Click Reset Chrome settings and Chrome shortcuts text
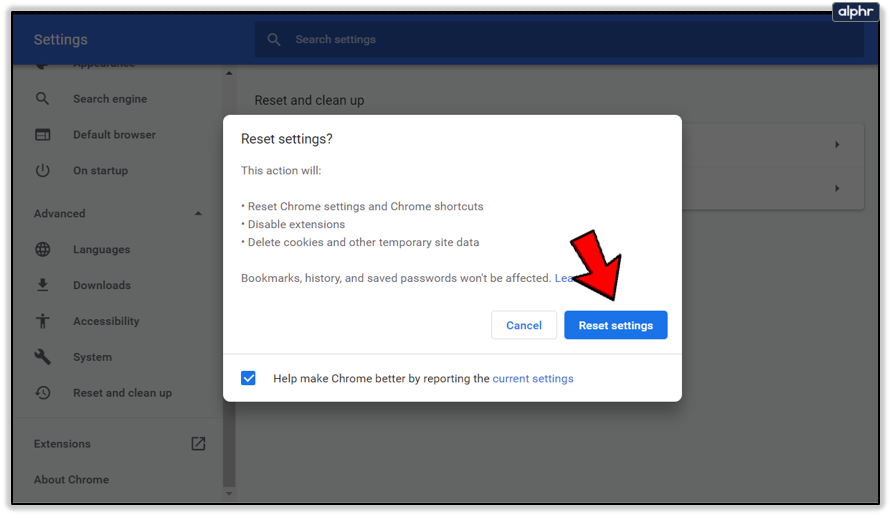This screenshot has height=516, width=891. pyautogui.click(x=365, y=206)
